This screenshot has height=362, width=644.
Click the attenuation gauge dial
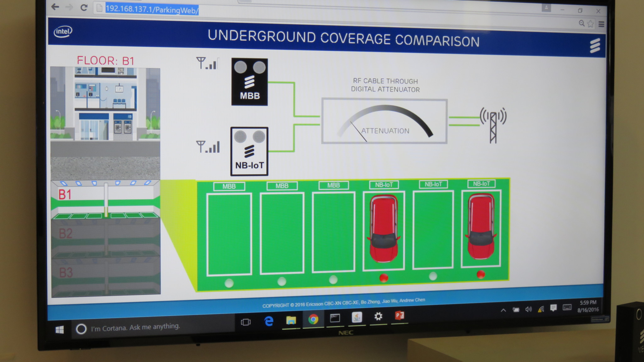pyautogui.click(x=384, y=122)
